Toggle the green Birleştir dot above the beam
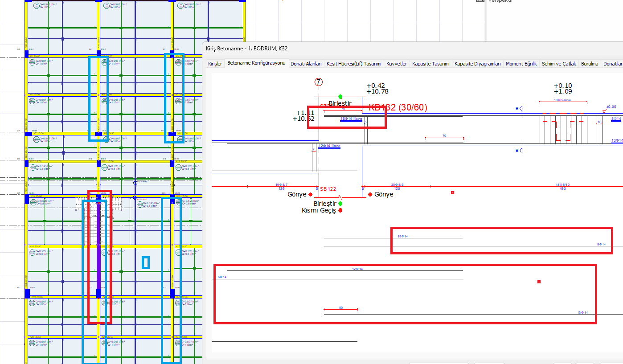 coord(340,97)
